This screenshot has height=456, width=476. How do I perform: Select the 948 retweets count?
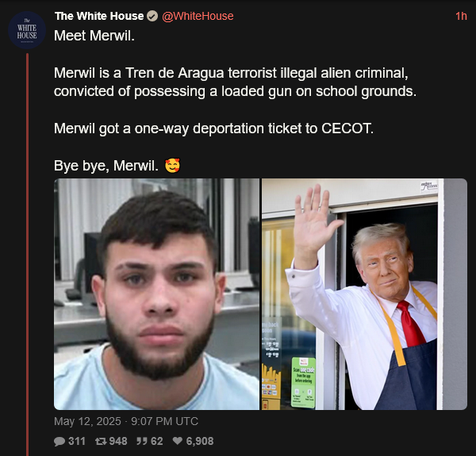[x=118, y=441]
